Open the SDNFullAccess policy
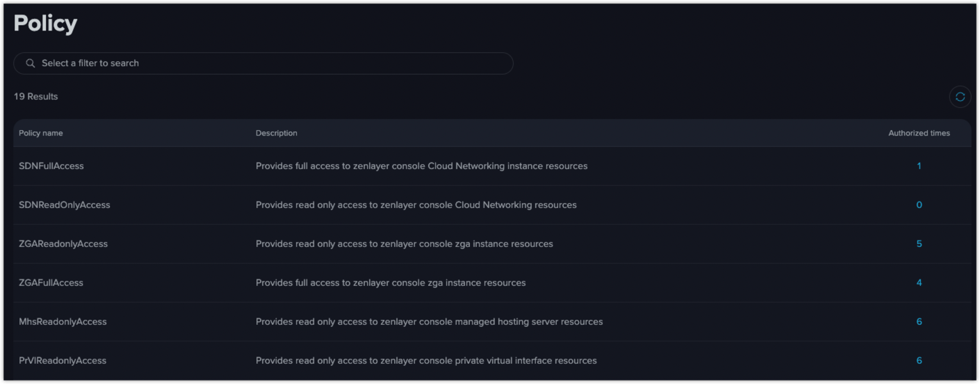 click(x=51, y=166)
